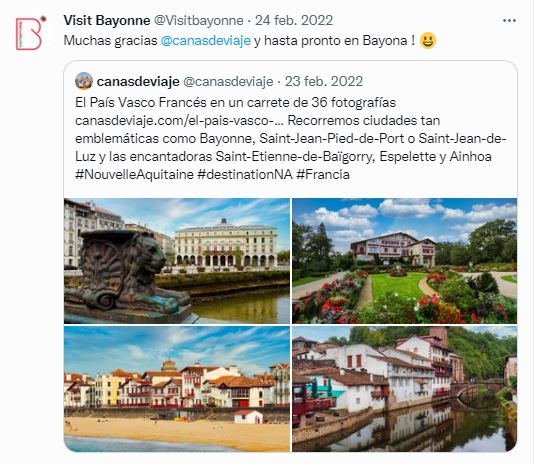Open the 23 feb. 2022 quoted timestamp
Image resolution: width=536 pixels, height=464 pixels.
(x=324, y=82)
